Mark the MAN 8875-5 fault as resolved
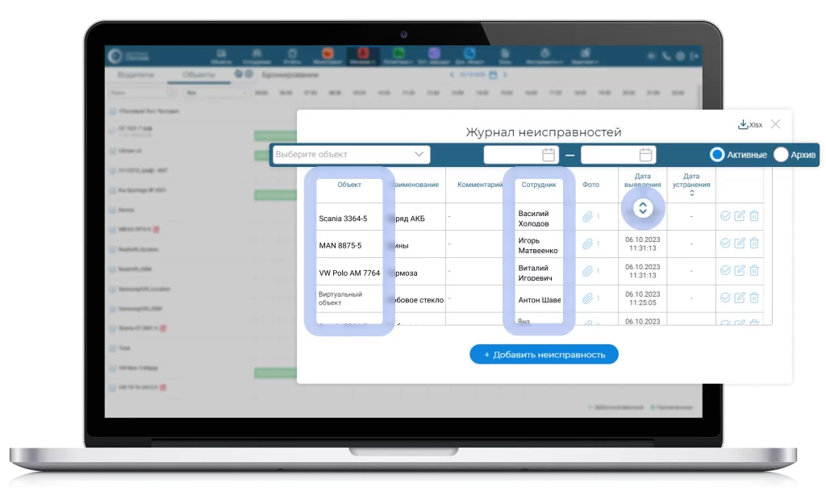 (725, 244)
